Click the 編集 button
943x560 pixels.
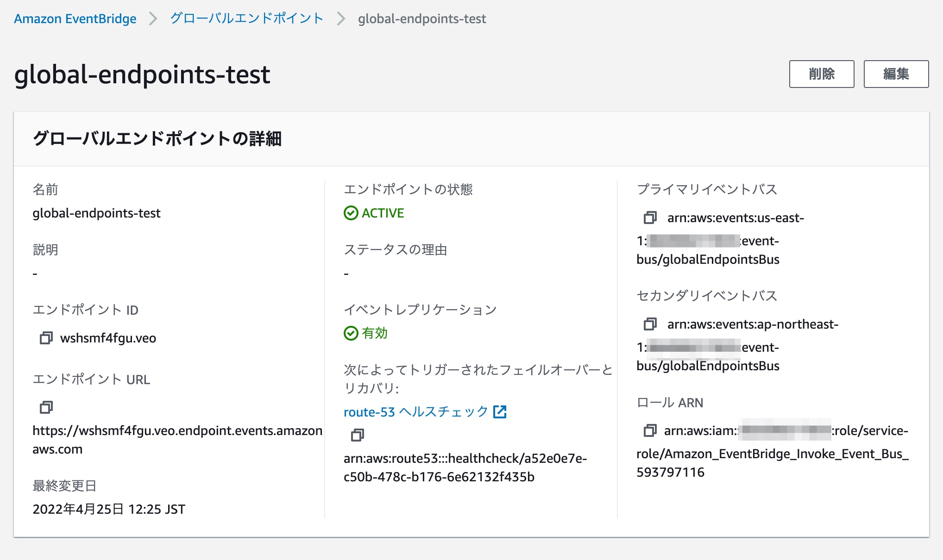pos(896,74)
